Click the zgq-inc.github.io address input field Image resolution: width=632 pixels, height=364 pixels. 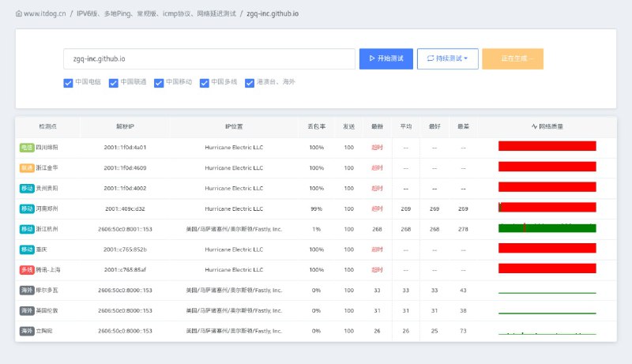(209, 58)
